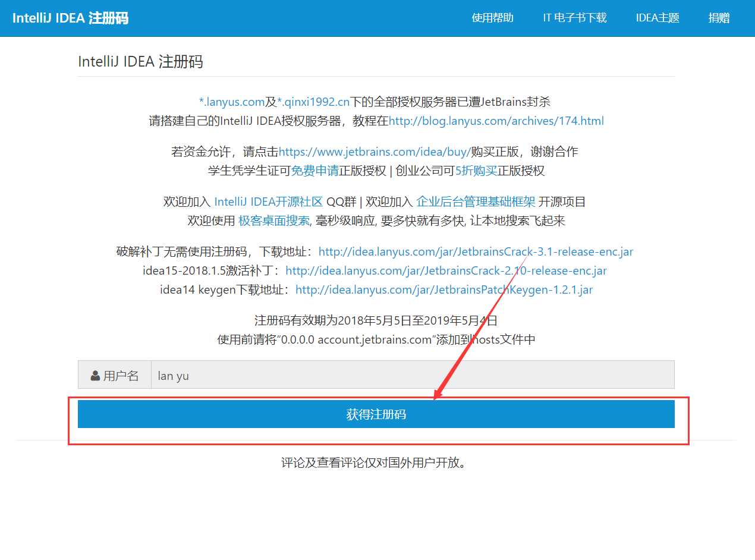755x560 pixels.
Task: Click the user icon beside 用户名
Action: point(95,376)
